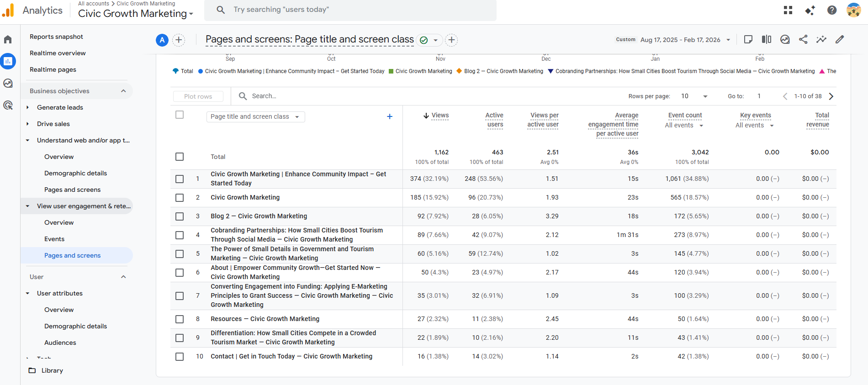Add a comparison with the plus icon
Image resolution: width=868 pixels, height=385 pixels.
[179, 40]
